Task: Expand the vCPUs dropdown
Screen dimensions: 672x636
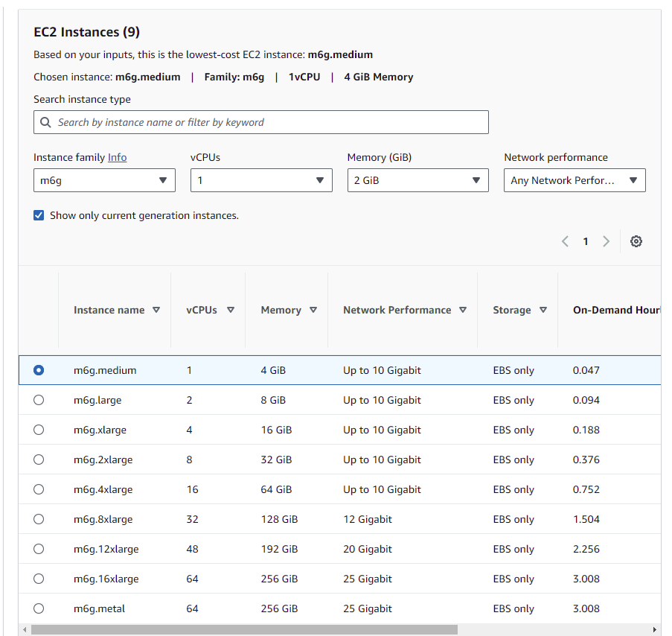Action: tap(260, 181)
